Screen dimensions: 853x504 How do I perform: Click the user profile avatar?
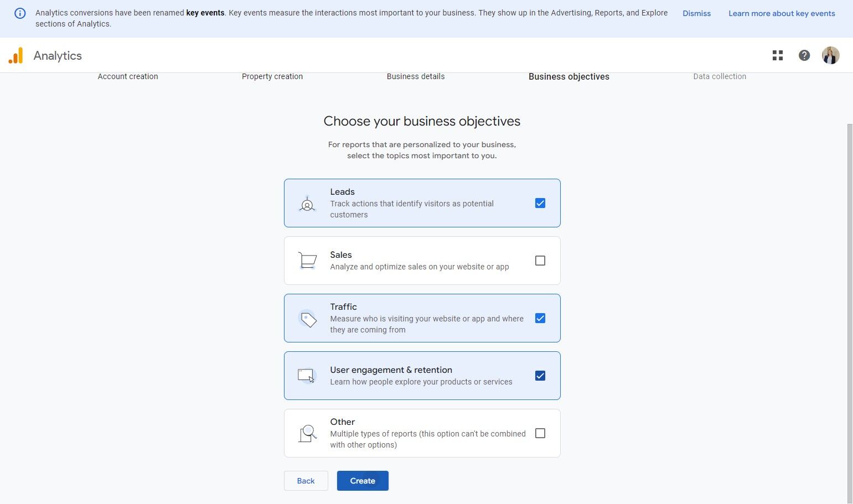point(830,55)
